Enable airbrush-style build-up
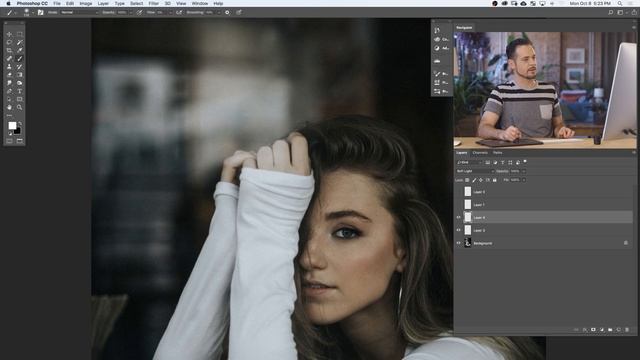 click(x=179, y=13)
